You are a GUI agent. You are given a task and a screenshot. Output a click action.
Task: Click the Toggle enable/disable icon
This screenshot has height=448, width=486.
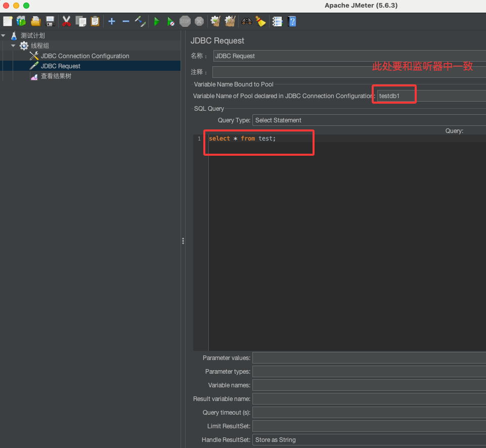pyautogui.click(x=140, y=21)
